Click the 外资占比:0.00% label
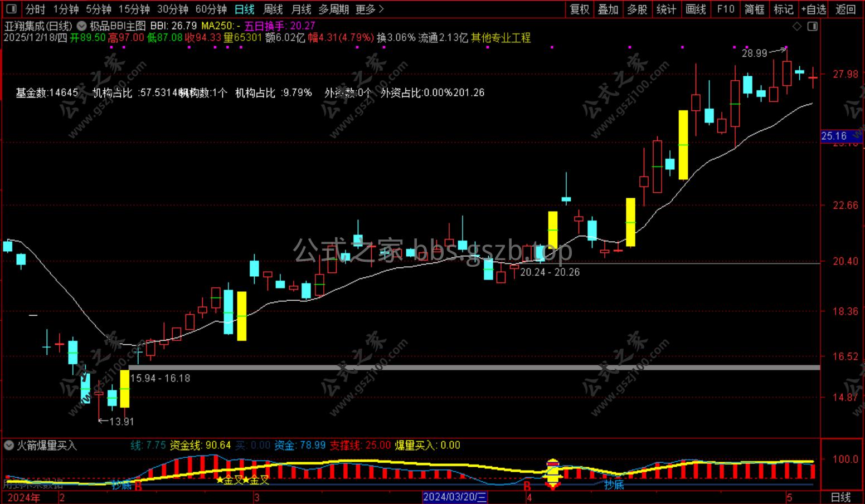The height and width of the screenshot is (504, 865). [x=416, y=93]
